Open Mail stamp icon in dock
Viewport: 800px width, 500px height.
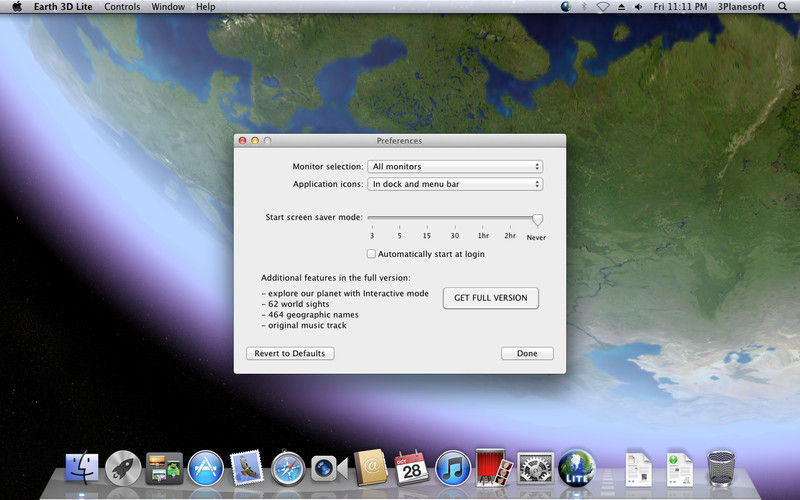(x=247, y=467)
